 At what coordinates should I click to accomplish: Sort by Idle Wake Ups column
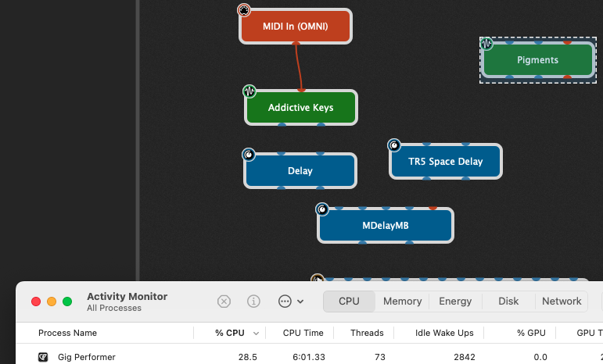(444, 333)
